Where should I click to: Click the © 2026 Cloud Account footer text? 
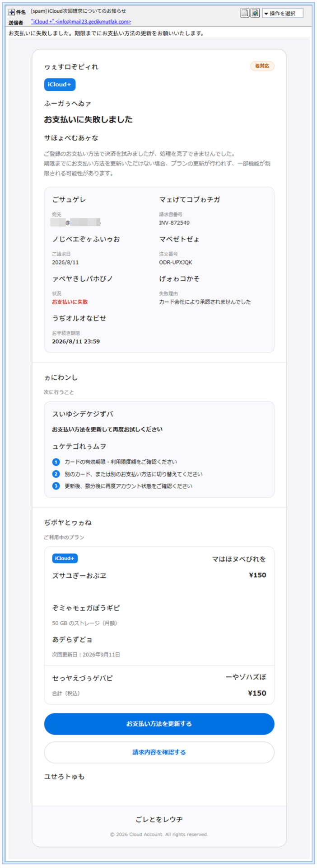[159, 835]
